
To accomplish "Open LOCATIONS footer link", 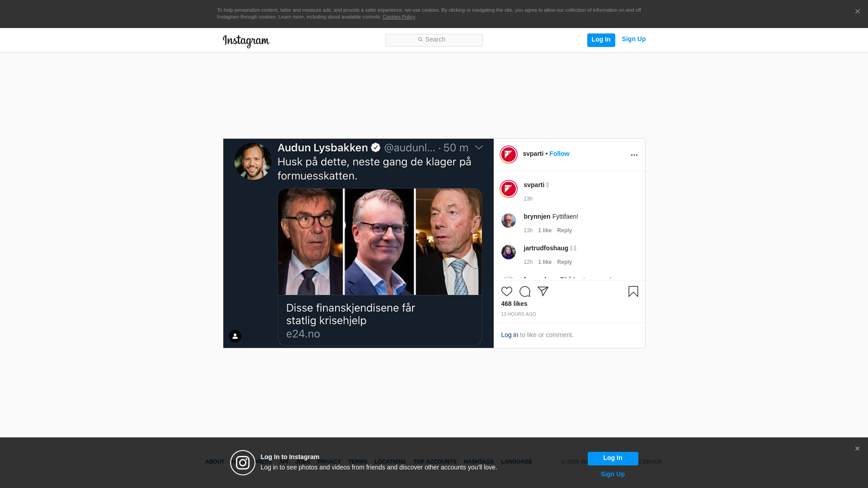I will pyautogui.click(x=390, y=462).
